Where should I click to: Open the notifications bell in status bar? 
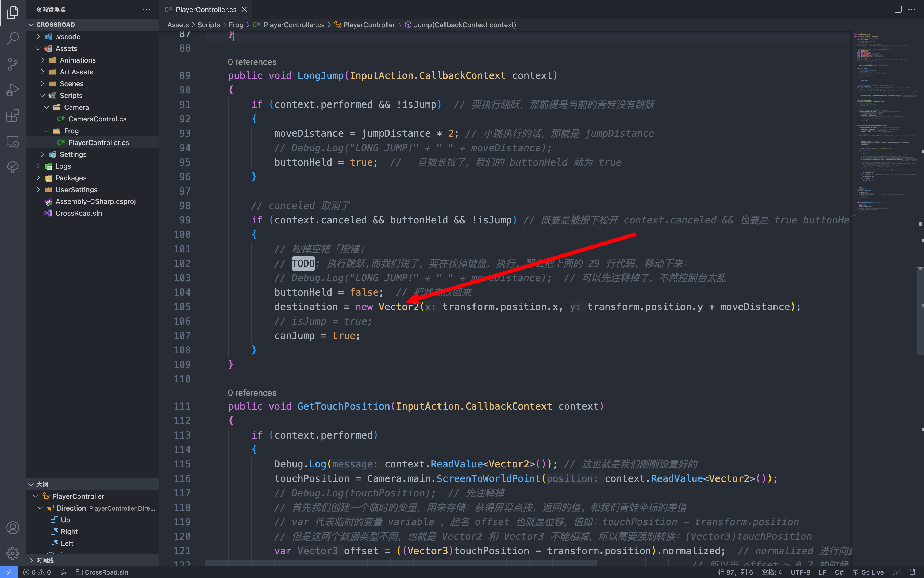[913, 572]
